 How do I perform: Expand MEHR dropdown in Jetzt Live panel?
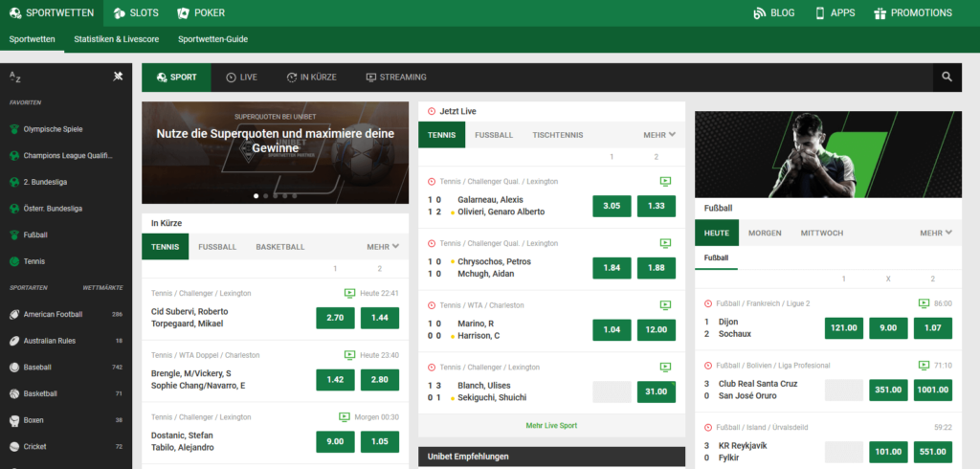[659, 134]
